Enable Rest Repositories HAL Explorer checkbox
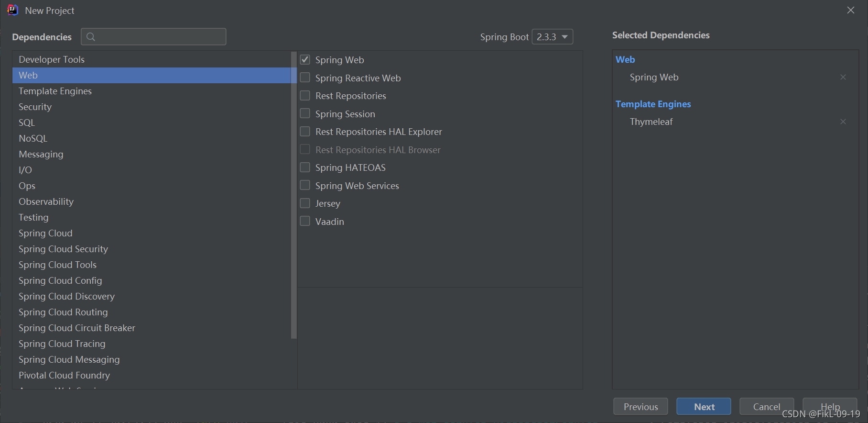Viewport: 868px width, 423px height. (305, 131)
